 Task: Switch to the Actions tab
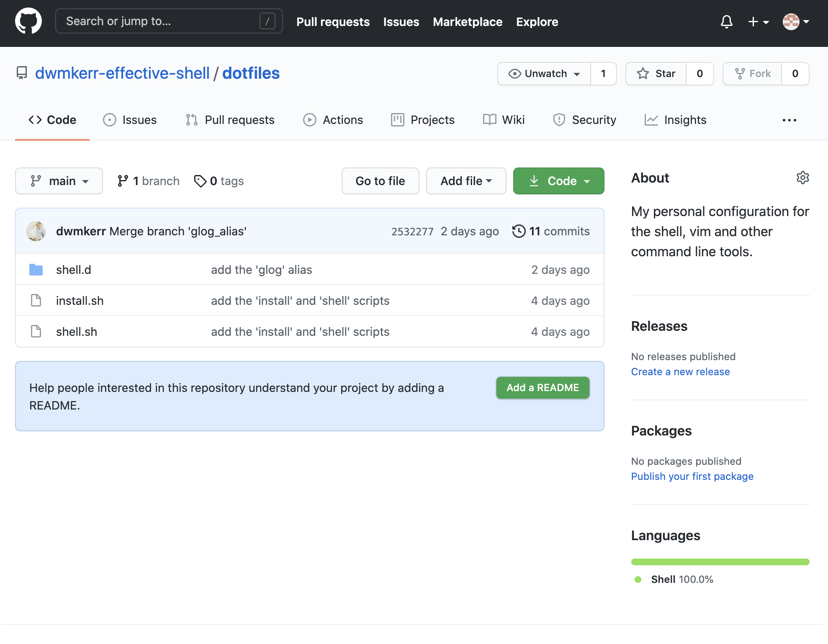(x=333, y=120)
